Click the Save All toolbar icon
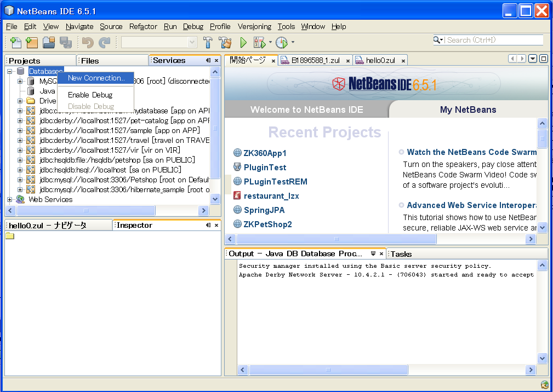The width and height of the screenshot is (553, 392). [x=66, y=42]
